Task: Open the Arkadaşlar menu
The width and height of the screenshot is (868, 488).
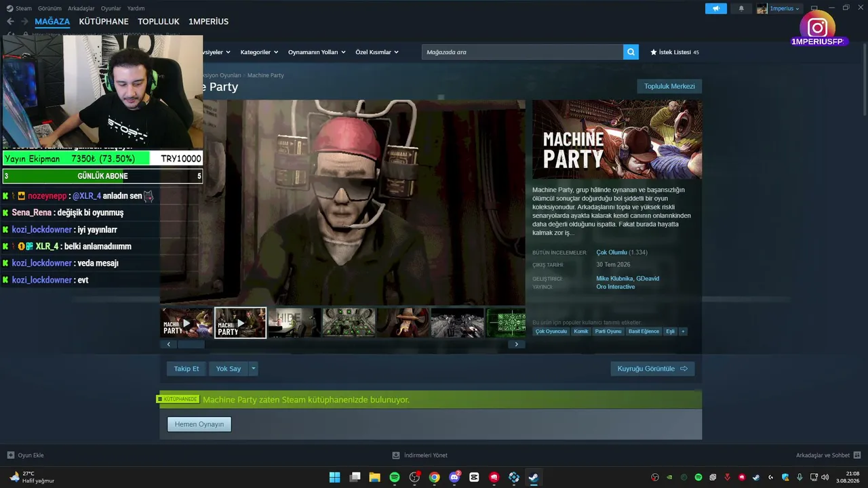Action: (x=81, y=8)
